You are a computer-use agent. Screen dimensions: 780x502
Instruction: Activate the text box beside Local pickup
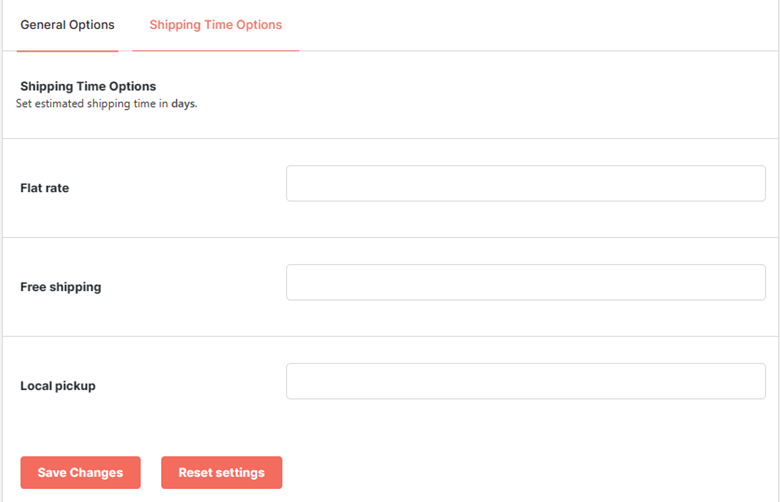click(526, 381)
